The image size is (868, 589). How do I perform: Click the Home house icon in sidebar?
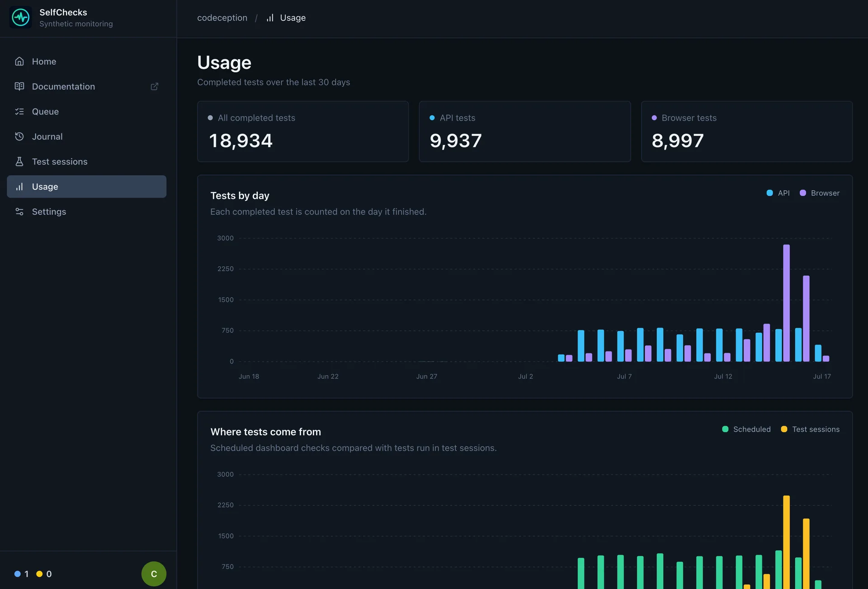(x=19, y=61)
